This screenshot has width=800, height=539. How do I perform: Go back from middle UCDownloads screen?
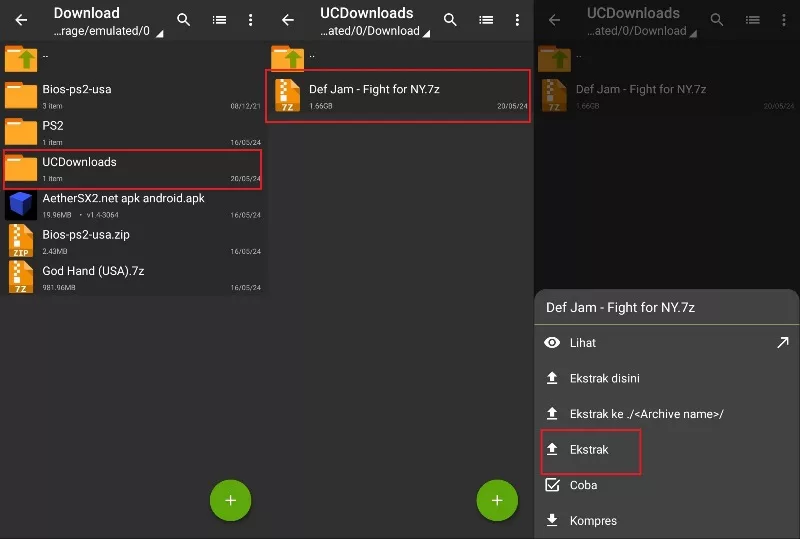tap(288, 20)
